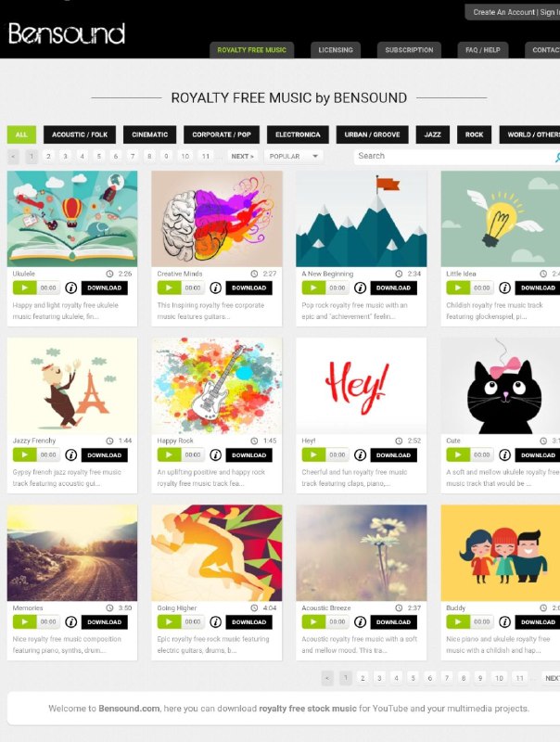Open info for Creative Minds track
560x742 pixels.
pyautogui.click(x=216, y=288)
